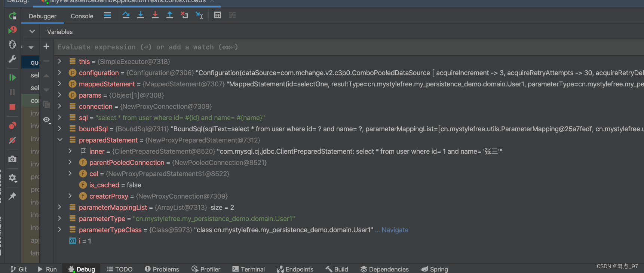
Task: Expand the parameterType node
Action: pos(59,218)
